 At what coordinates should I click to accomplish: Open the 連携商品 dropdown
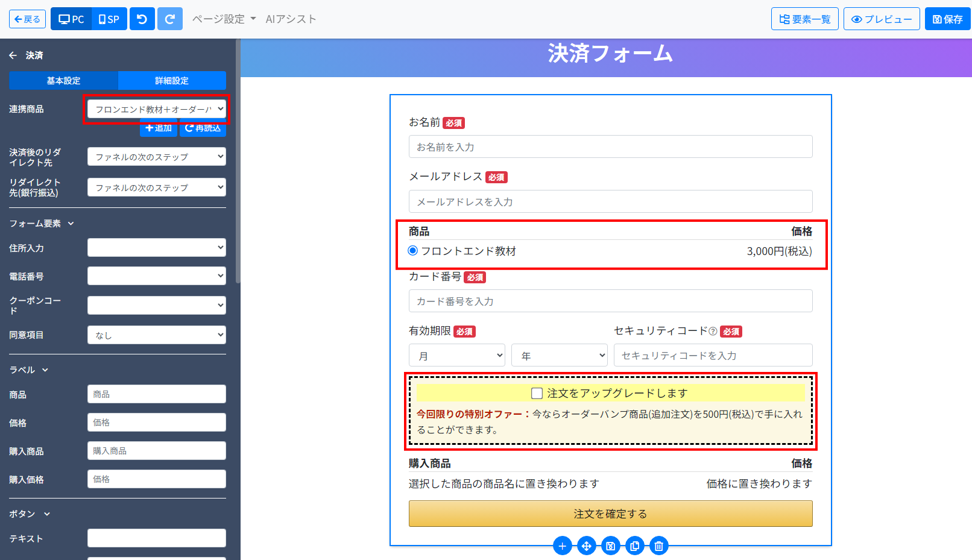[x=157, y=109]
